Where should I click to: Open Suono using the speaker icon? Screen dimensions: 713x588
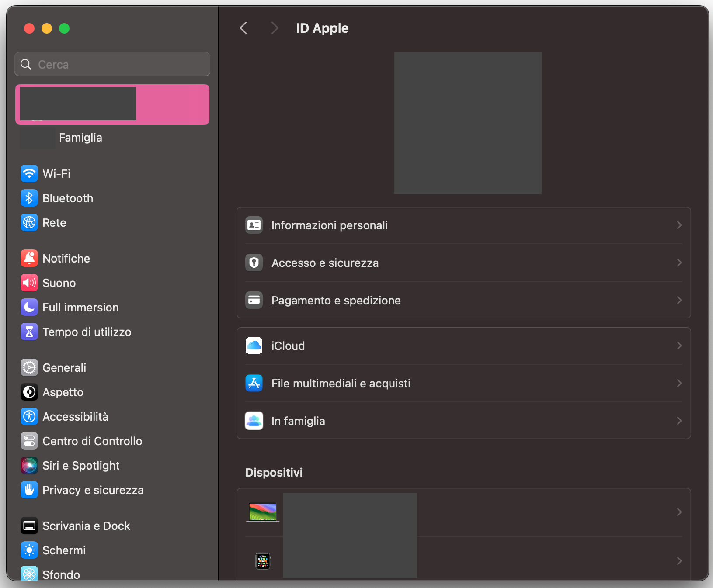tap(29, 283)
